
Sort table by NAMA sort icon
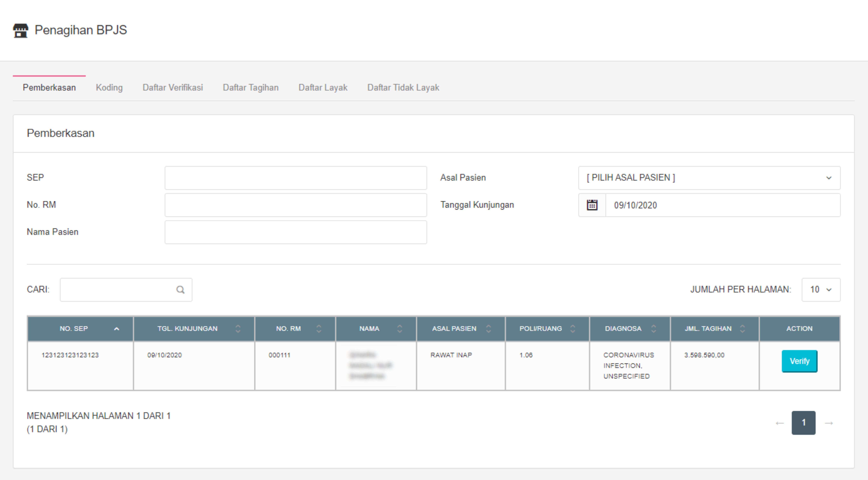(400, 329)
